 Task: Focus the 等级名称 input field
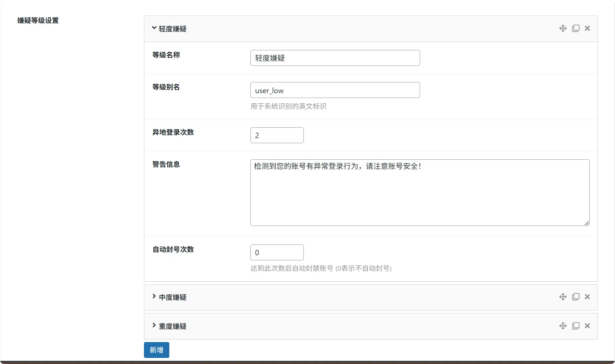[335, 58]
